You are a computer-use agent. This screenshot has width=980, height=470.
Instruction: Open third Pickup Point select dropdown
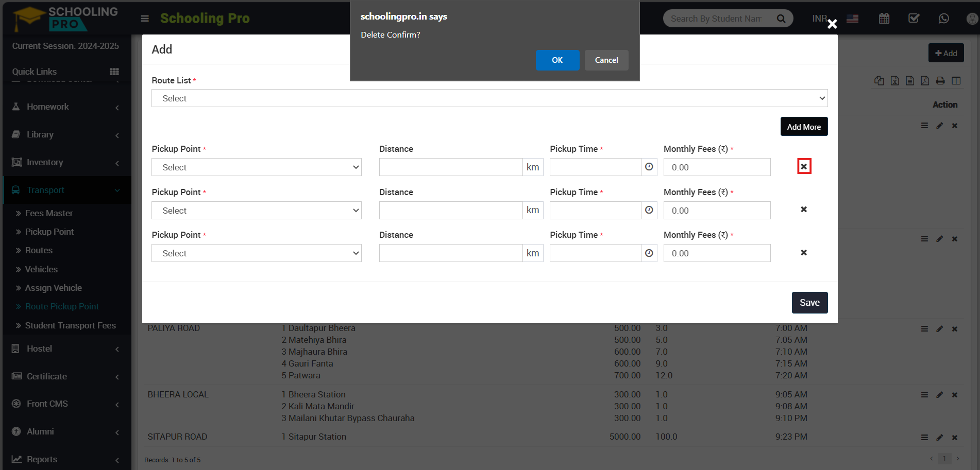[257, 253]
